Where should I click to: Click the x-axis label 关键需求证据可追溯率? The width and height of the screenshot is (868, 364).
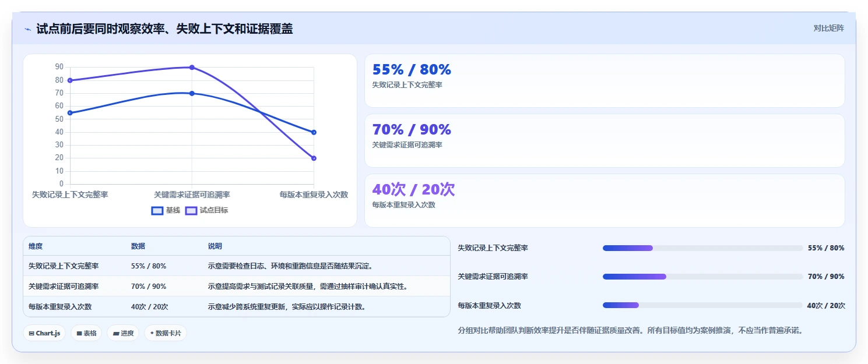(192, 195)
